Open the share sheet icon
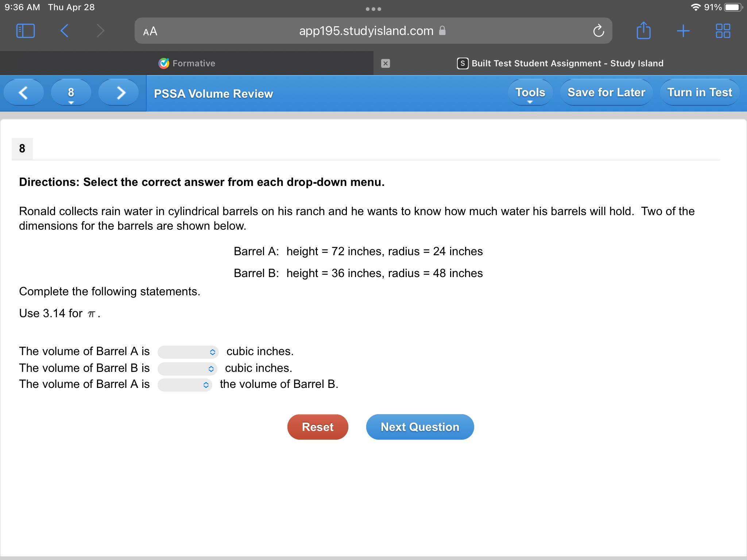This screenshot has width=747, height=560. (x=643, y=31)
